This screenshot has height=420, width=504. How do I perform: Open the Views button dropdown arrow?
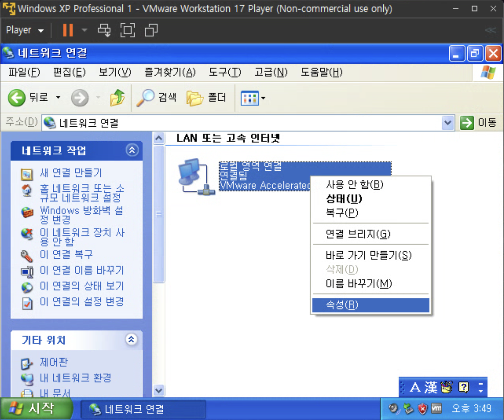(x=263, y=98)
